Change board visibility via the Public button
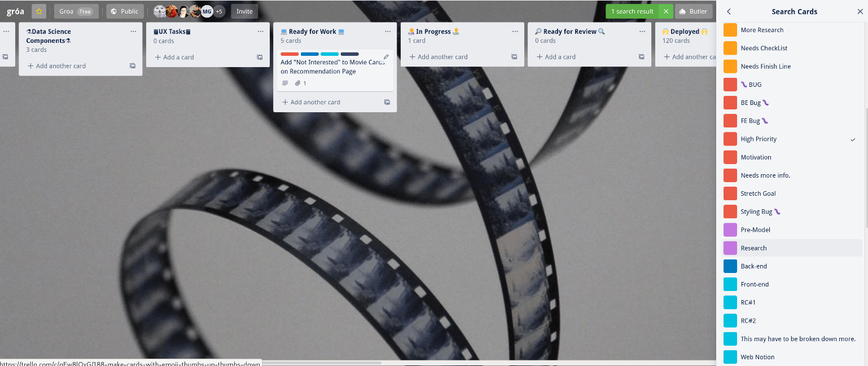Viewport: 868px width, 366px height. pyautogui.click(x=125, y=11)
